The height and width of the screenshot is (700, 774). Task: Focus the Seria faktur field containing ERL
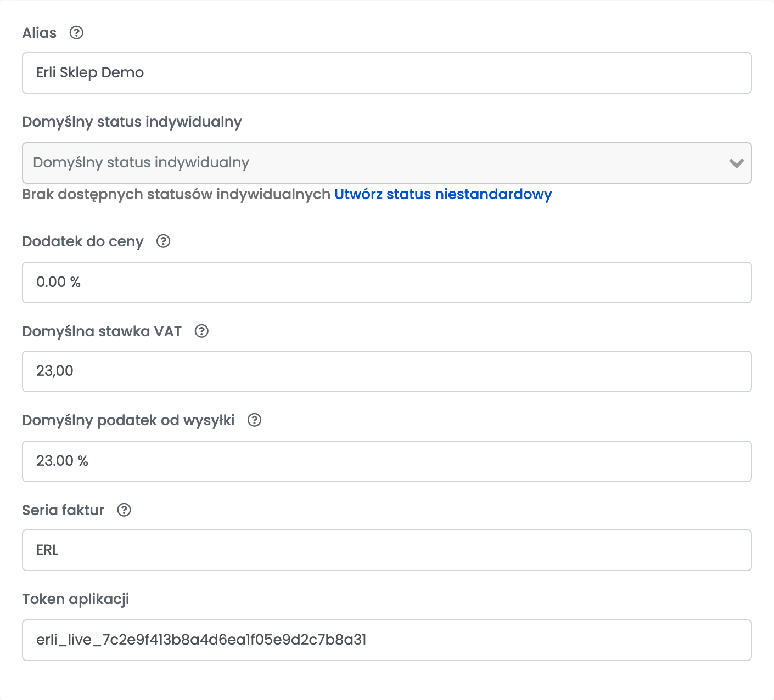386,550
